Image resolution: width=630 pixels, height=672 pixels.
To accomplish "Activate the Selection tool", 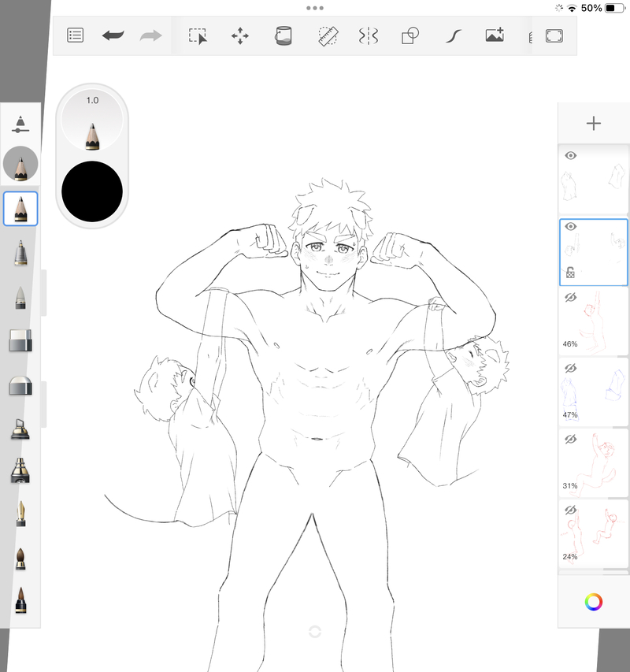I will pos(198,36).
